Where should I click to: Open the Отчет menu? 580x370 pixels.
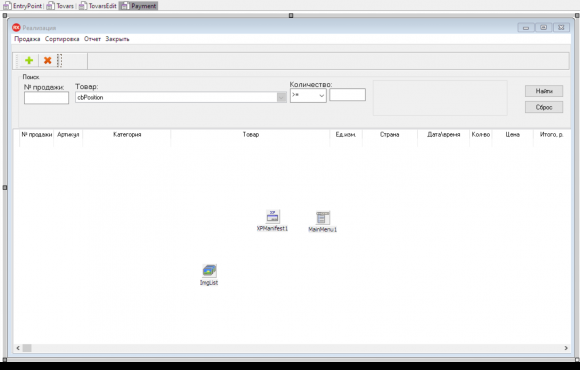click(x=92, y=39)
